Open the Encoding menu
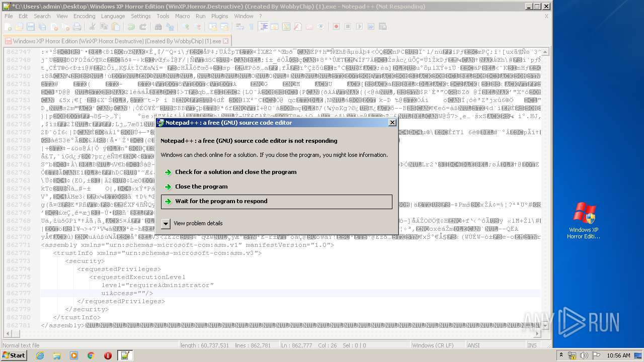 coord(84,16)
